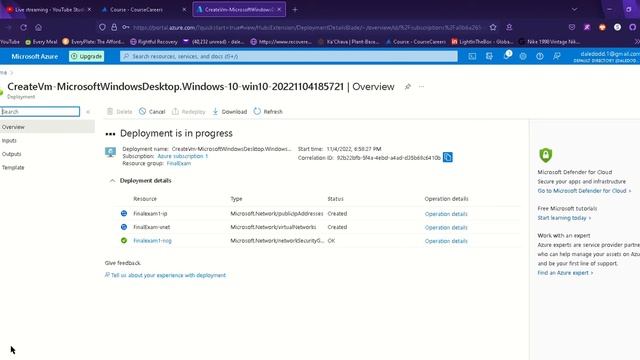Collapse the left menu with chevrons icon
This screenshot has height=360, width=640.
pyautogui.click(x=88, y=112)
